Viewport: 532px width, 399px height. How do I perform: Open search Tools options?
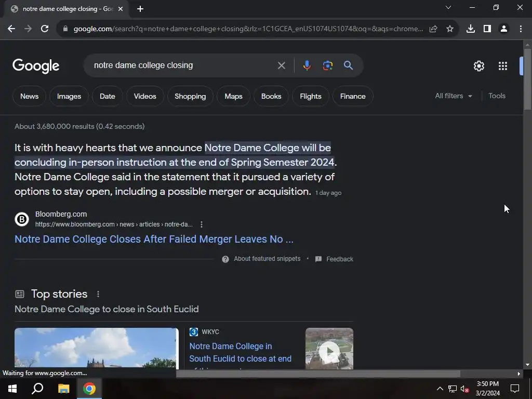(497, 96)
